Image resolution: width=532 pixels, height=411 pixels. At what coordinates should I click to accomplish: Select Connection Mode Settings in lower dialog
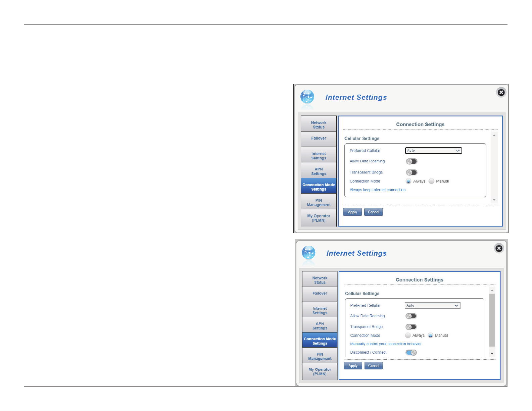click(x=320, y=340)
